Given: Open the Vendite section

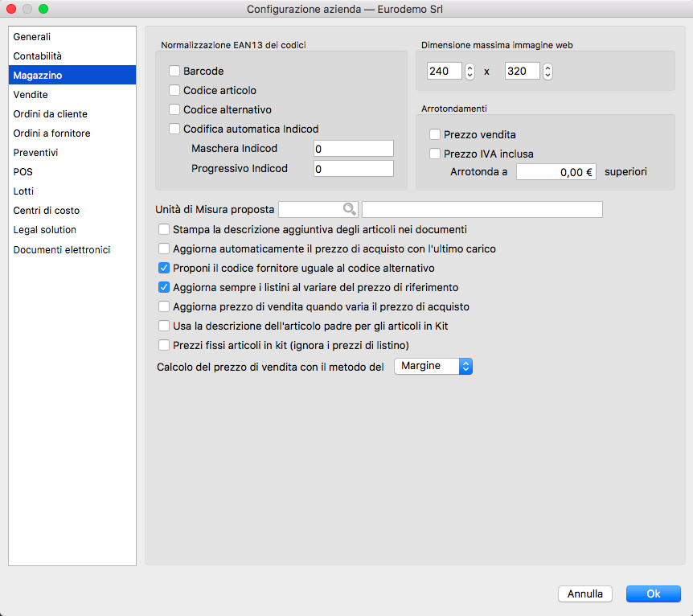Looking at the screenshot, I should (x=31, y=95).
